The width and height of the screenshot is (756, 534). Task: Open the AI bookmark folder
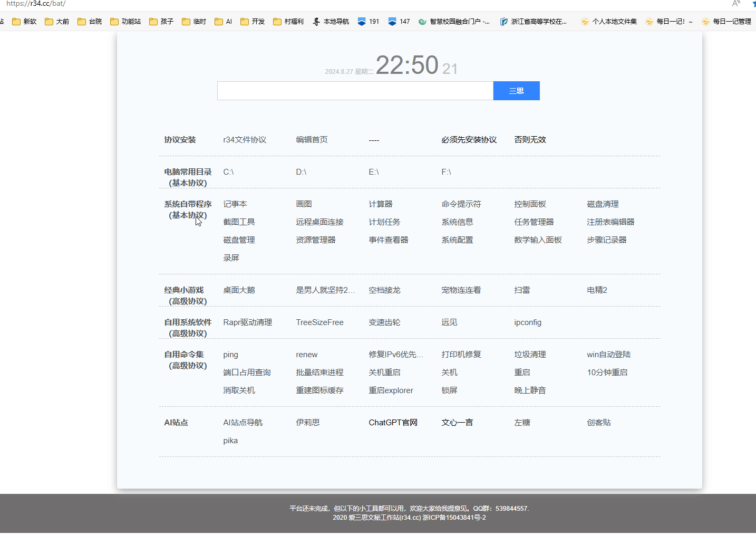pos(224,22)
